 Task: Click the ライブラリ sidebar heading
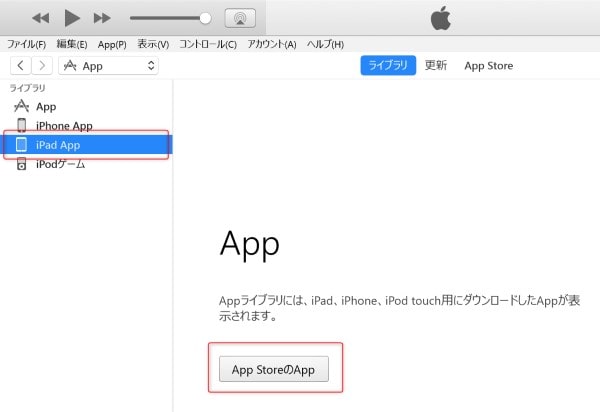point(27,88)
